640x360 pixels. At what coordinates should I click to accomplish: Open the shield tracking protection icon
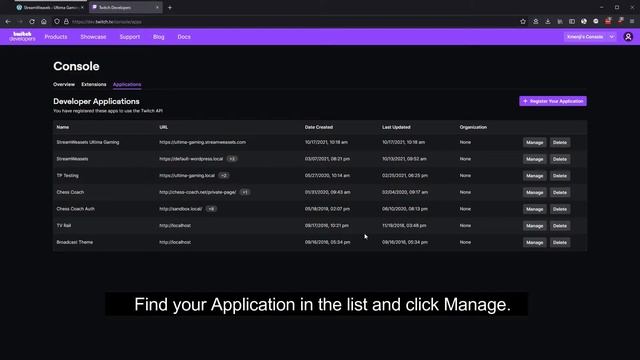coord(57,22)
